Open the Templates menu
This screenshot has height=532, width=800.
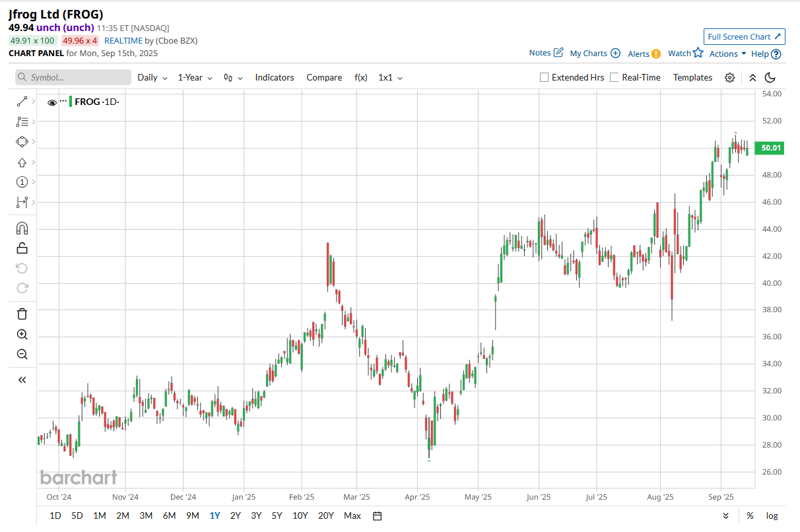click(692, 77)
